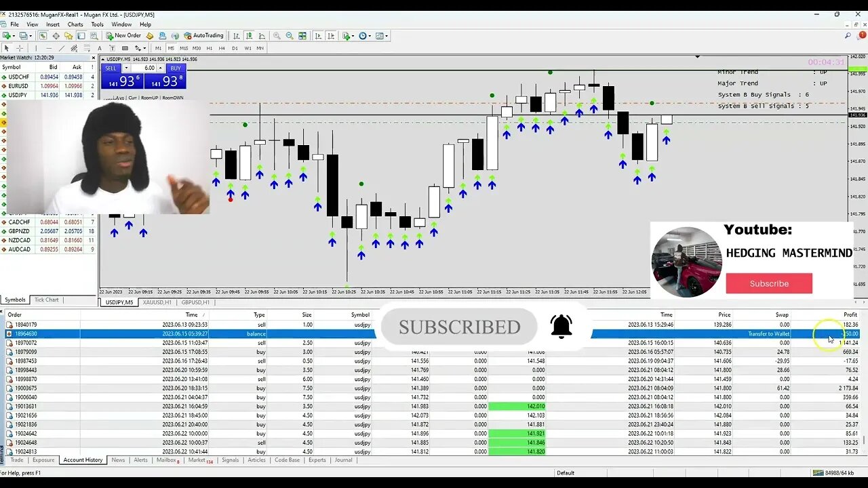Click the New Order toolbar button

(123, 36)
